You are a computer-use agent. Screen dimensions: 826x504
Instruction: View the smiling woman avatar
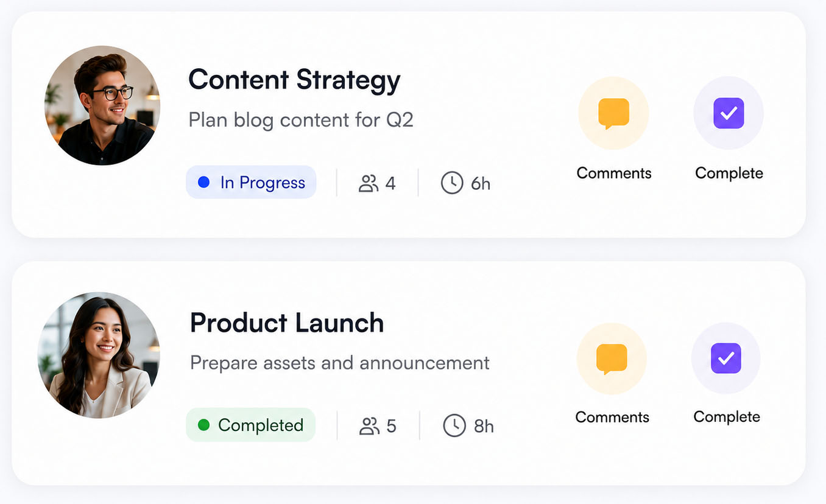click(99, 355)
